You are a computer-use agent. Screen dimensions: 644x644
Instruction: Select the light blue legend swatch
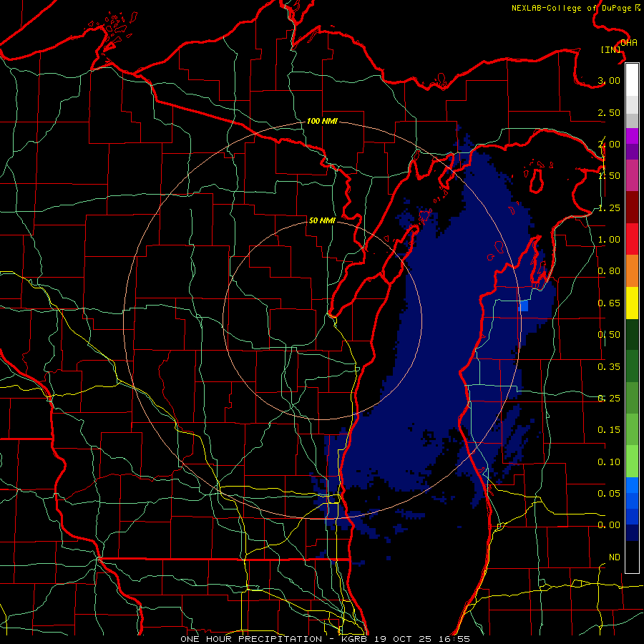point(632,485)
